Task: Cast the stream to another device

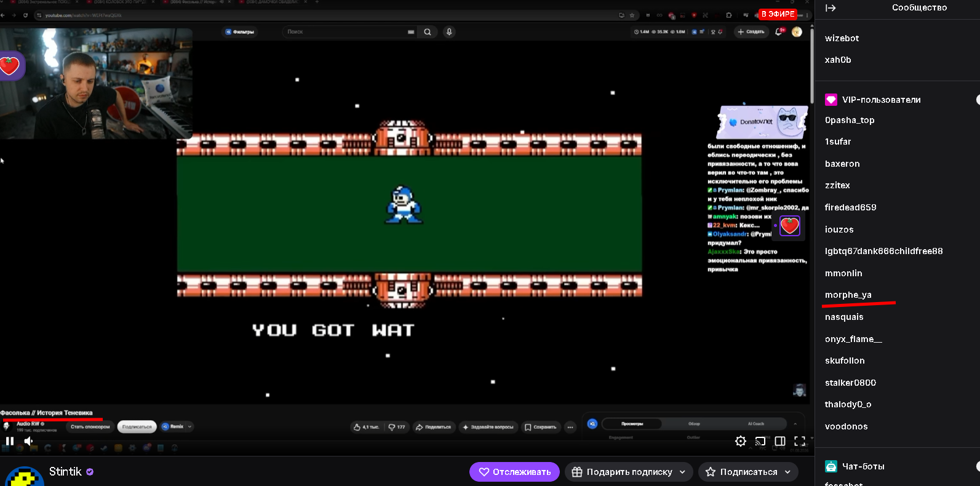Action: coord(760,441)
